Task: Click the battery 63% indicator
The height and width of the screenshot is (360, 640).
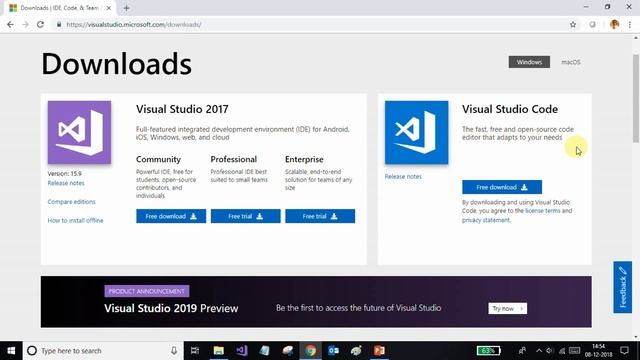Action: 489,351
